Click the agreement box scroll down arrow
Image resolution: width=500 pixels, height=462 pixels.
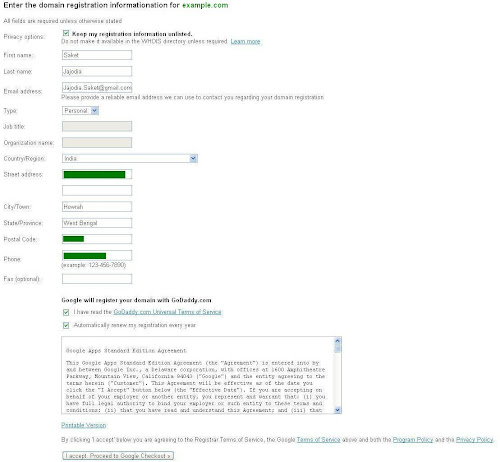click(x=337, y=410)
